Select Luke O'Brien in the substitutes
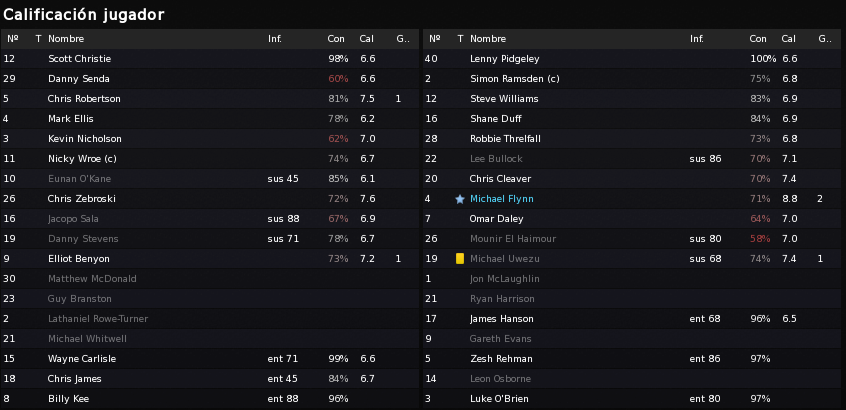This screenshot has height=410, width=846. coord(634,399)
